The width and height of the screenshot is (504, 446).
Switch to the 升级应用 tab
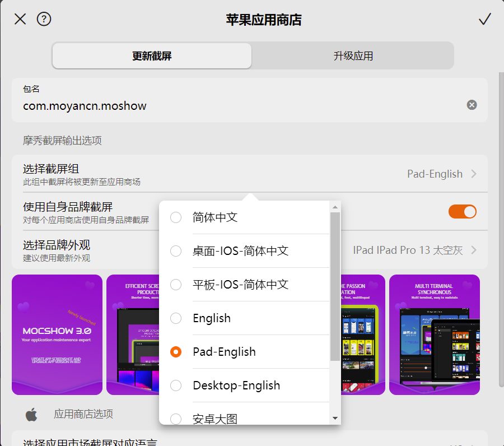pos(353,56)
